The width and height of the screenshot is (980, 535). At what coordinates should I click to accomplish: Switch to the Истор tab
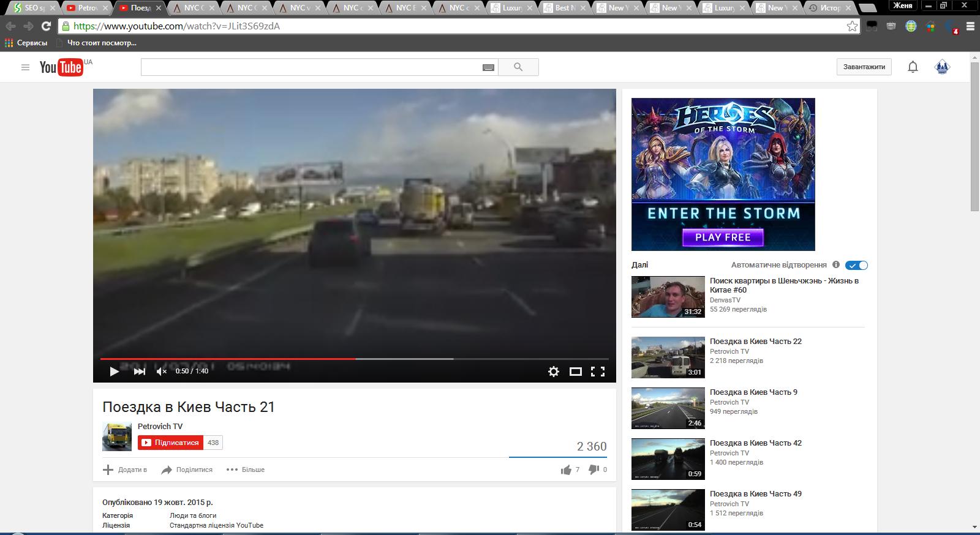tap(830, 8)
